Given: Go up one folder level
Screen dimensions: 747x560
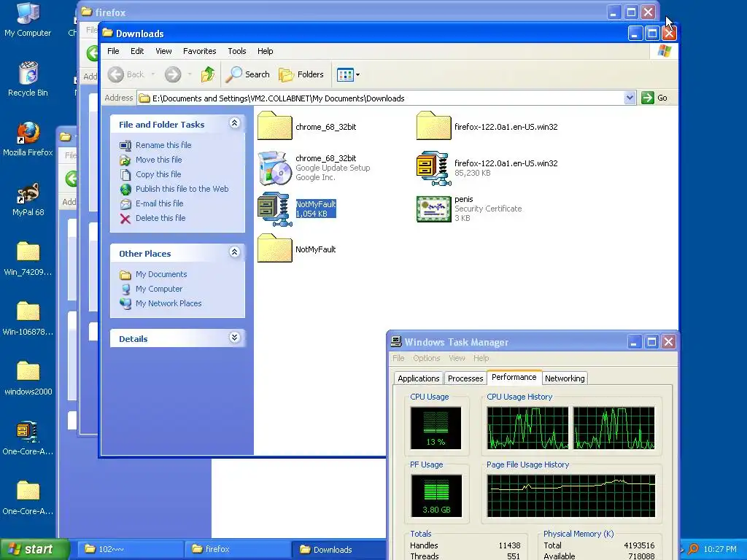Looking at the screenshot, I should click(x=208, y=74).
